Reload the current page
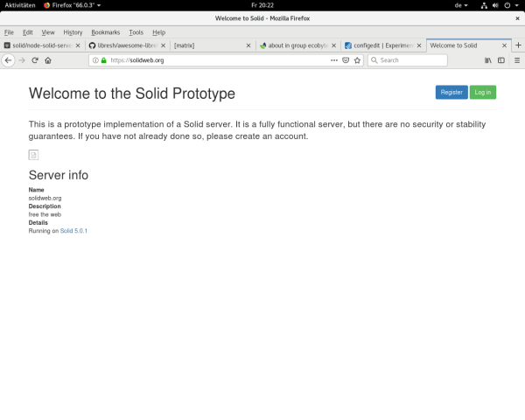 coord(35,60)
